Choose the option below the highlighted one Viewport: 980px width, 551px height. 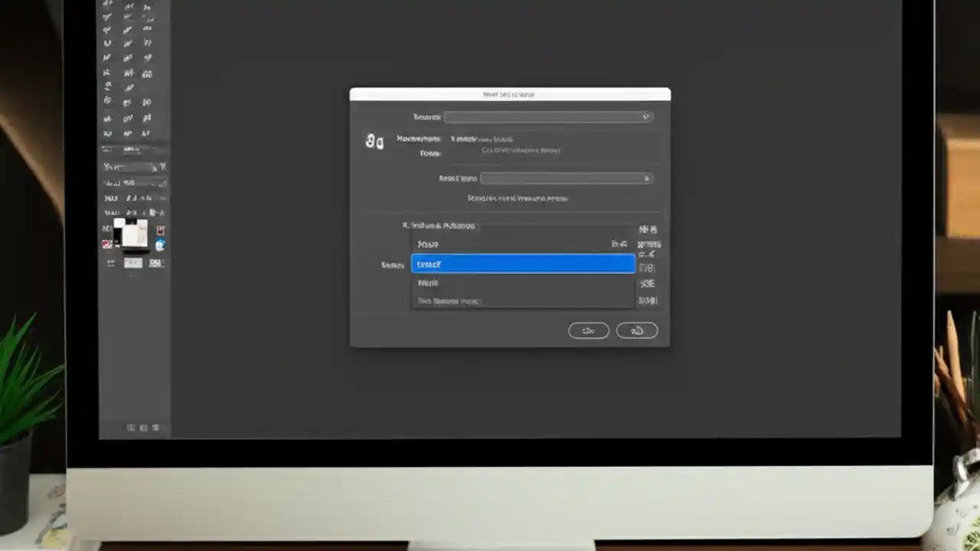(523, 282)
